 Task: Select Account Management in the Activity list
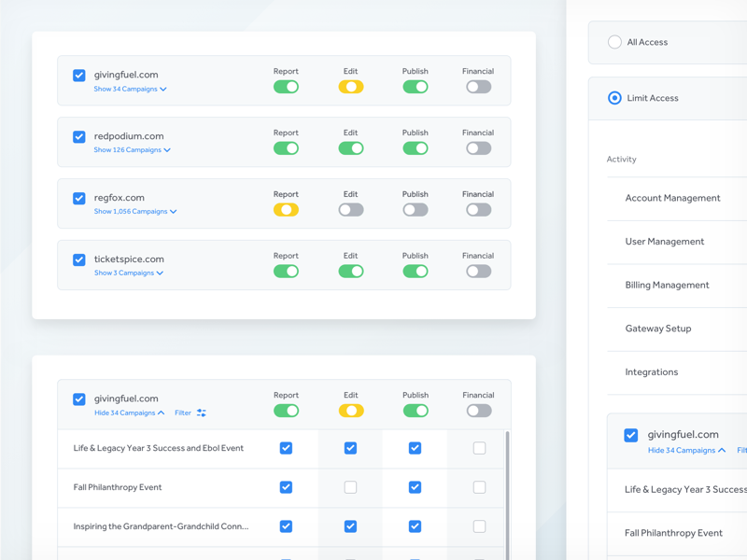671,198
